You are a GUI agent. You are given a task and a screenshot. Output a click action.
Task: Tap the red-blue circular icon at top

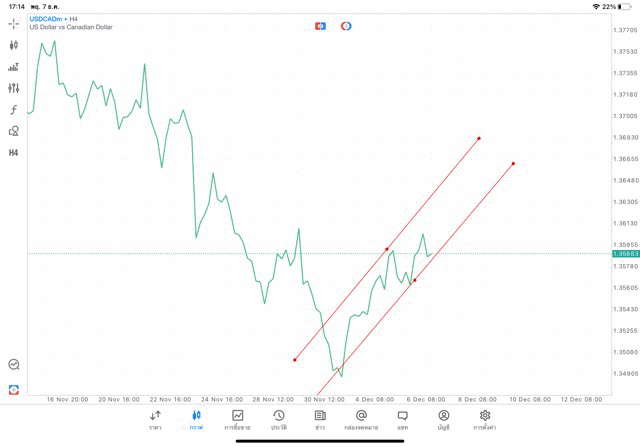pyautogui.click(x=346, y=26)
